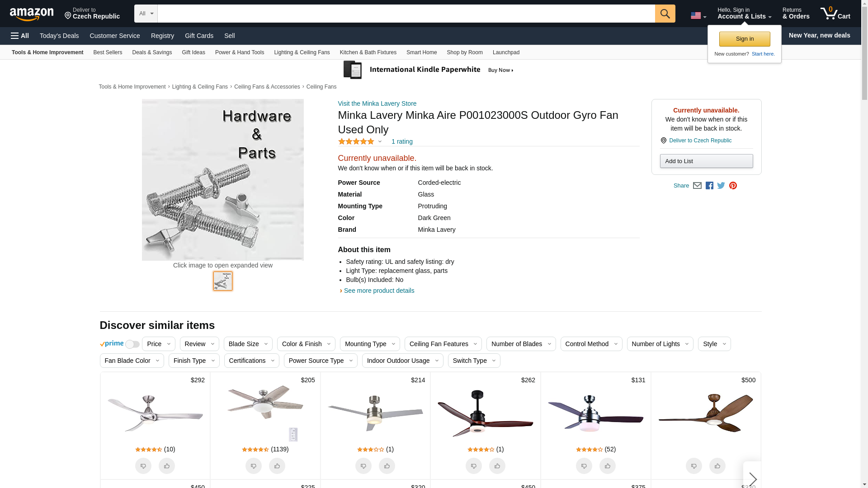The width and height of the screenshot is (868, 488).
Task: Share product on Twitter
Action: point(721,186)
